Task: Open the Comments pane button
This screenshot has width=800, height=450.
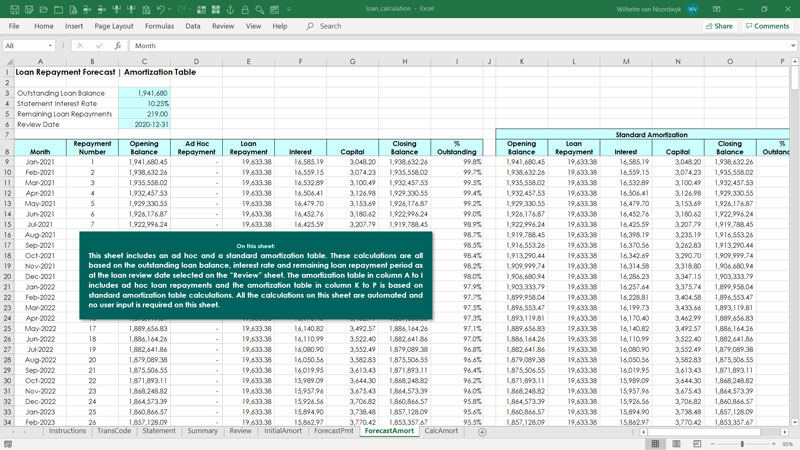Action: [x=767, y=26]
